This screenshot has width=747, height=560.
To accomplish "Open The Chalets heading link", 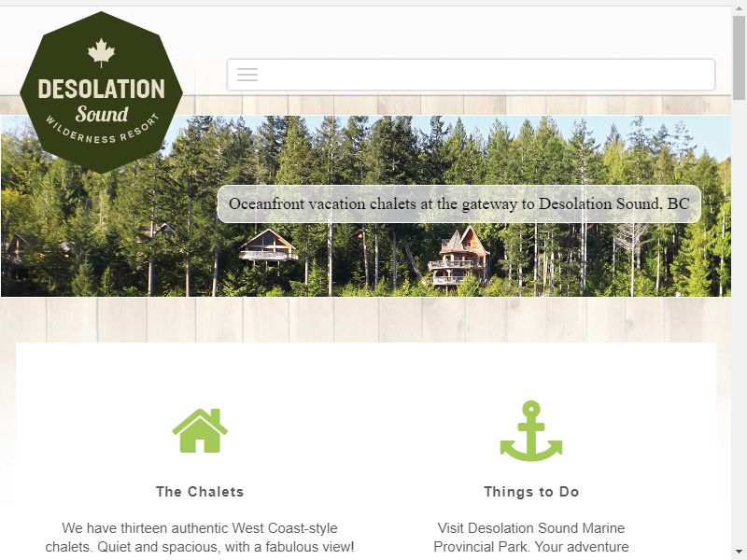I will point(200,492).
